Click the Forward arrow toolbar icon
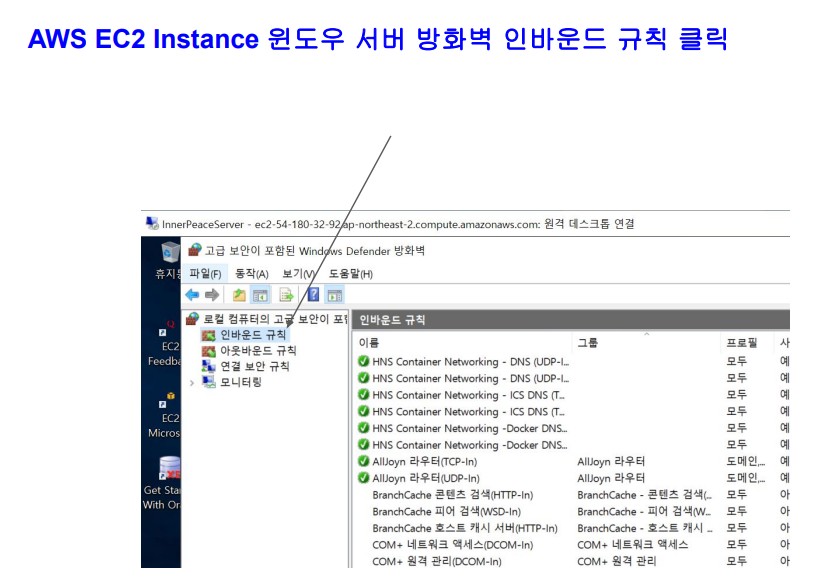This screenshot has height=581, width=819. 212,295
